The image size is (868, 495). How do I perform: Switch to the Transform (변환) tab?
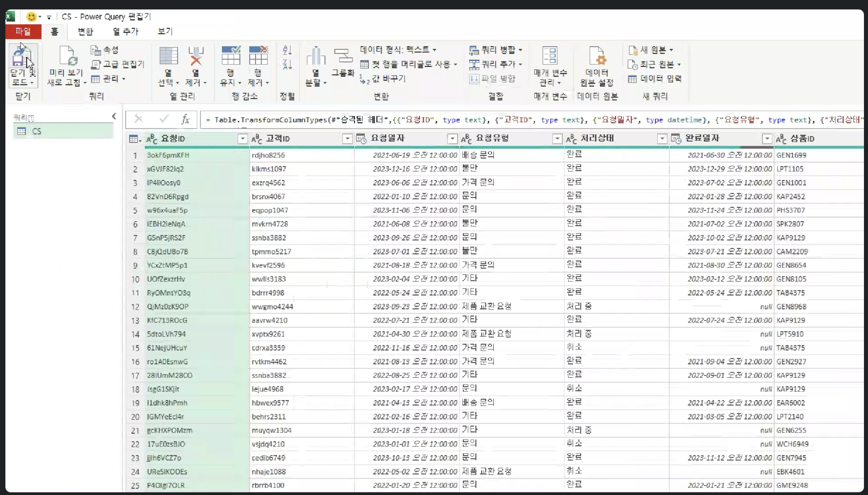point(85,32)
